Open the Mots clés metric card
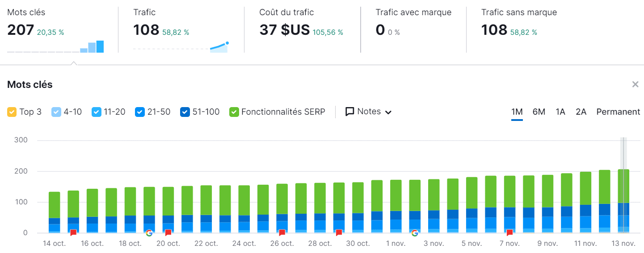Screen dimensions: 644x253 click(x=59, y=30)
